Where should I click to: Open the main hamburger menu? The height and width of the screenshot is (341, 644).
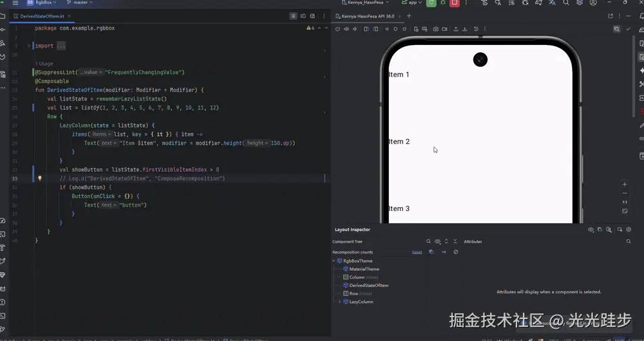tap(15, 3)
